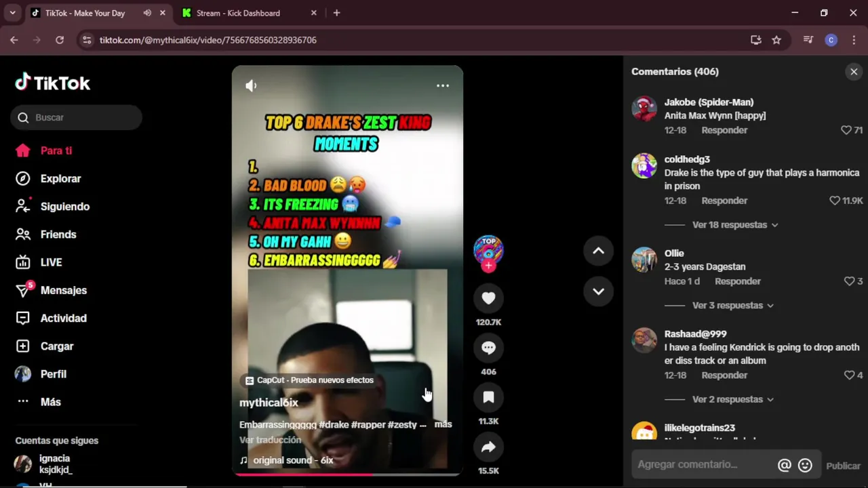Image resolution: width=868 pixels, height=488 pixels.
Task: Insert a mention with @ icon
Action: pyautogui.click(x=785, y=465)
